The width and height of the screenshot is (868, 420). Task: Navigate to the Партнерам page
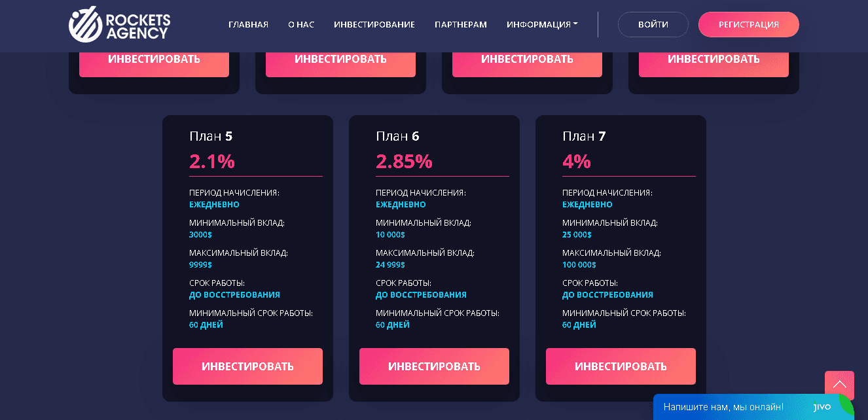tap(461, 25)
